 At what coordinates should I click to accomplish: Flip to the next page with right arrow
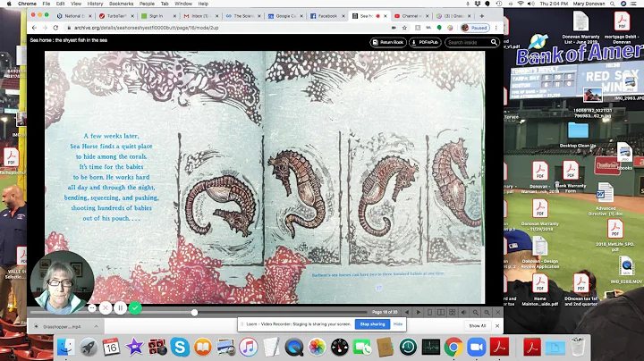(418, 312)
